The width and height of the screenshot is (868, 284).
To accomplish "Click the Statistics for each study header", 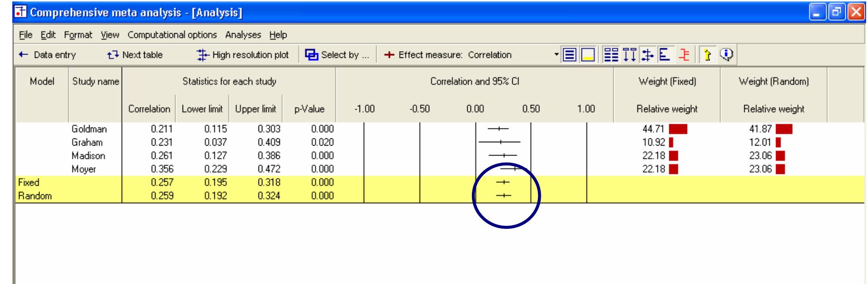I will (x=229, y=82).
